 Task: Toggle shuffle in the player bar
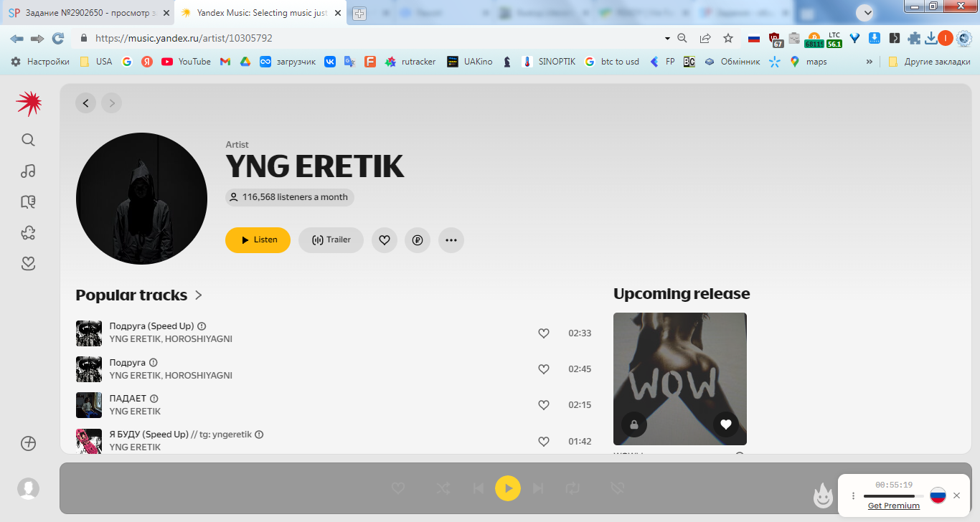[443, 488]
